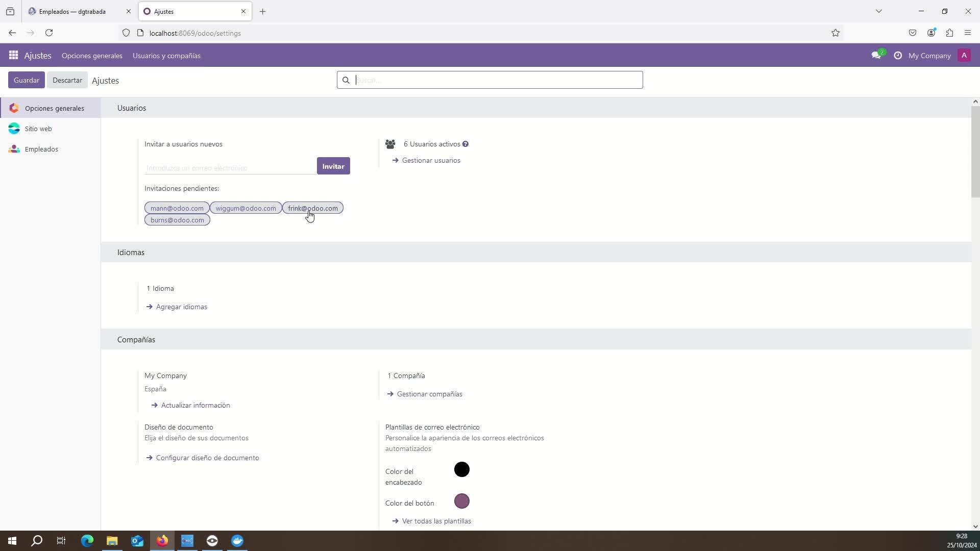Click the active users help icon
The height and width of the screenshot is (551, 980).
[465, 144]
